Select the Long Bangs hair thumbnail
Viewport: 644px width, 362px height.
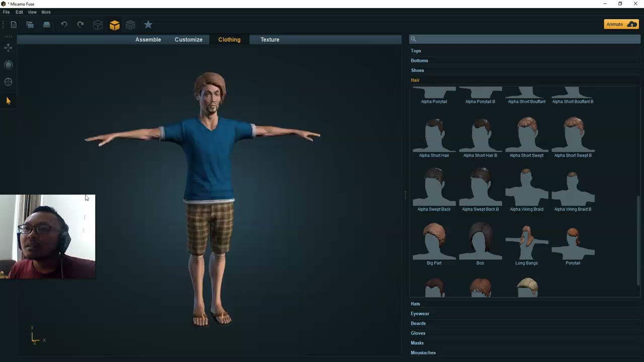526,242
